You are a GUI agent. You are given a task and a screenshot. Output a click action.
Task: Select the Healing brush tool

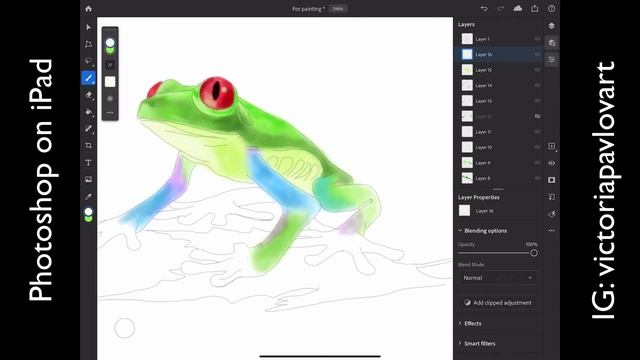(89, 129)
